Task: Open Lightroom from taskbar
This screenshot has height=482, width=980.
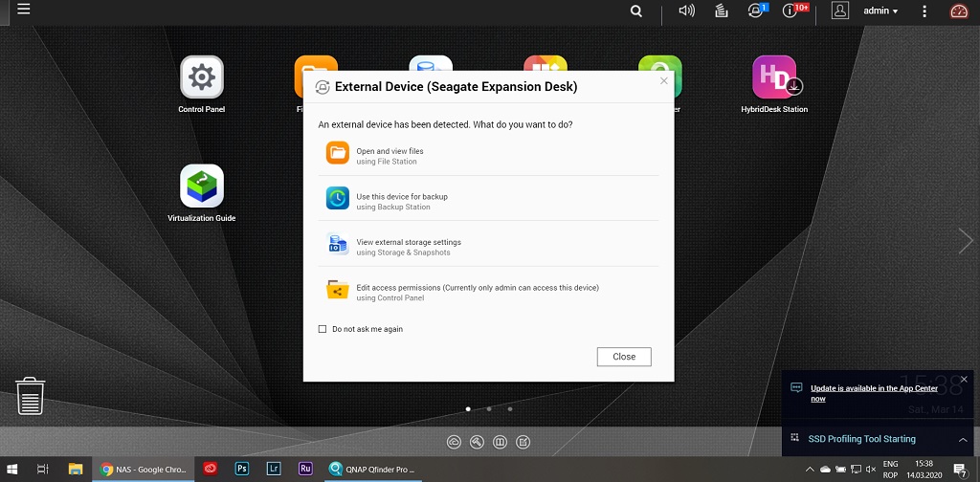Action: 273,469
